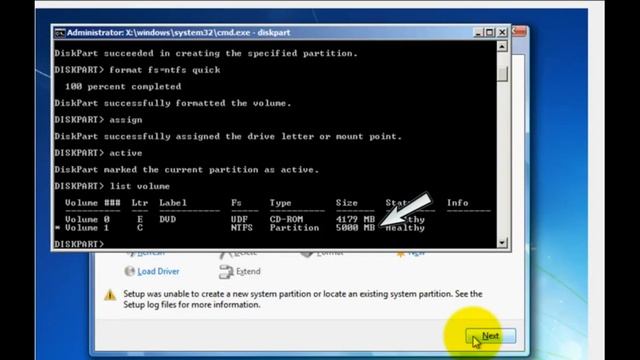Click the 'Volume 0' row text
The height and width of the screenshot is (360, 640).
(x=87, y=219)
